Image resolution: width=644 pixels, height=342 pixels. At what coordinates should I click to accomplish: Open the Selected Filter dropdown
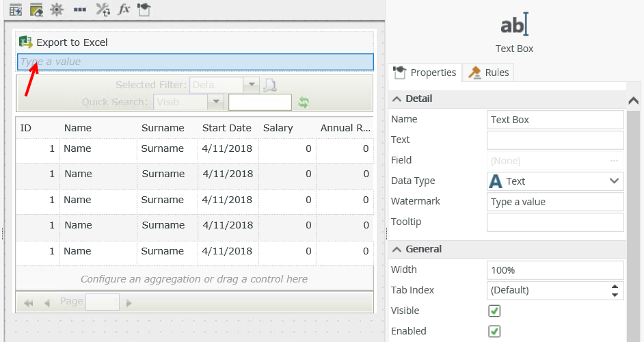pyautogui.click(x=251, y=85)
